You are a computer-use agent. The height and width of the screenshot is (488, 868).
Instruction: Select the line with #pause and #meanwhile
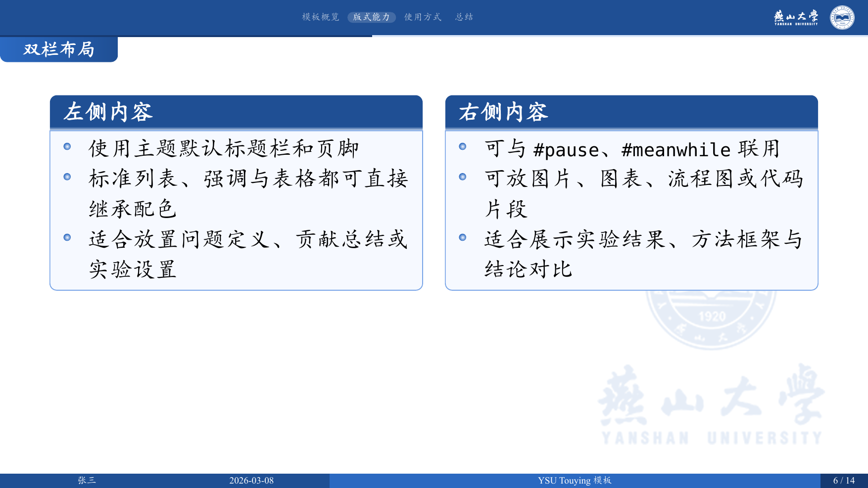[632, 149]
